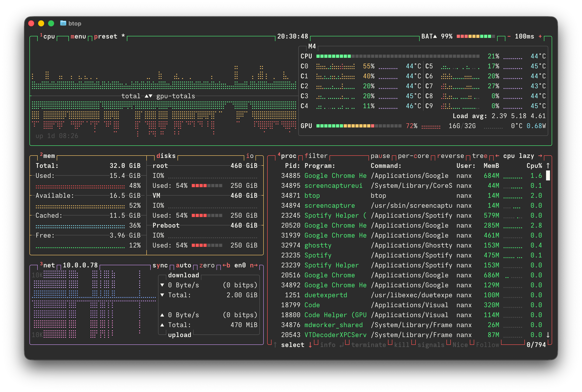Screen dimensions: 582x392
Task: Select next sort column right arrow
Action: coord(540,156)
